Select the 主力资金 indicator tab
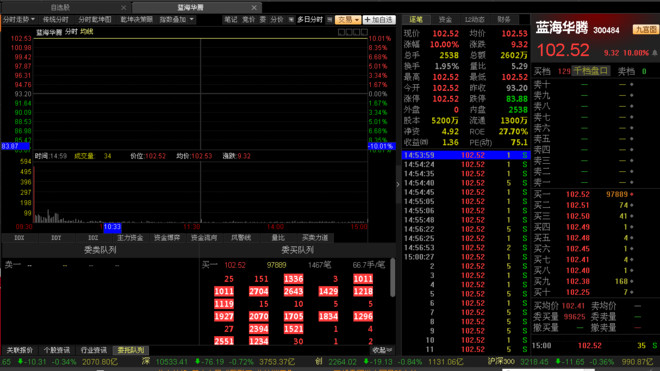 [x=130, y=238]
